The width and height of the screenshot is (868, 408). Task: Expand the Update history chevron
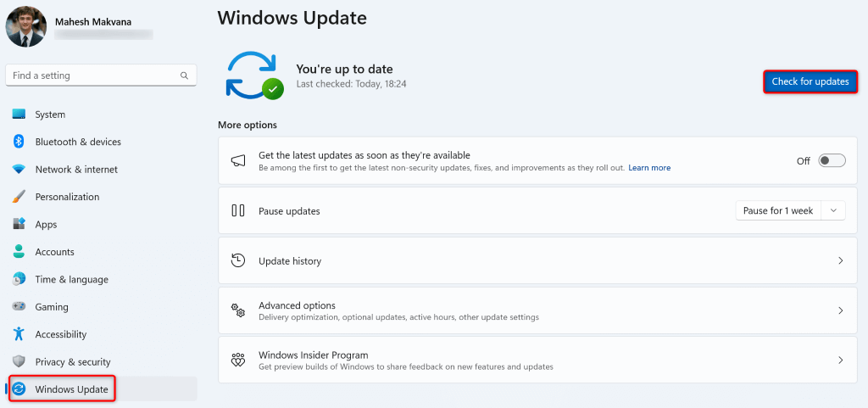[840, 260]
